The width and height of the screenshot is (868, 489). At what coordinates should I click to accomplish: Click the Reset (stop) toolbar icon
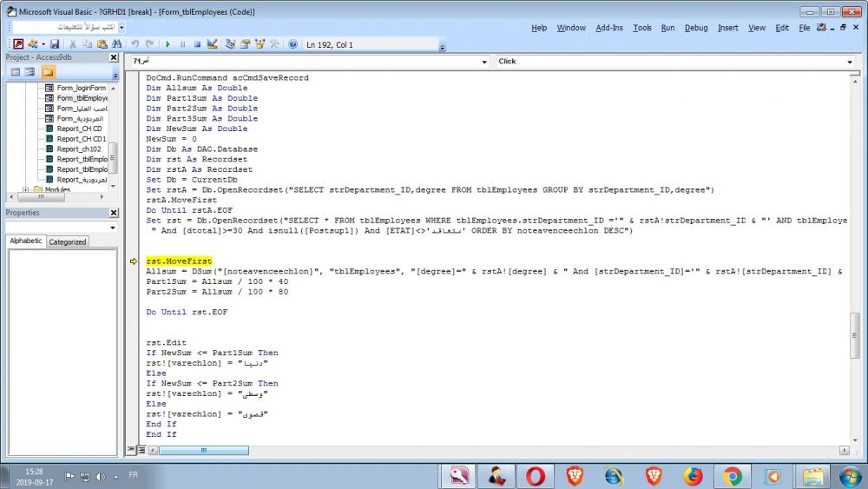point(197,44)
